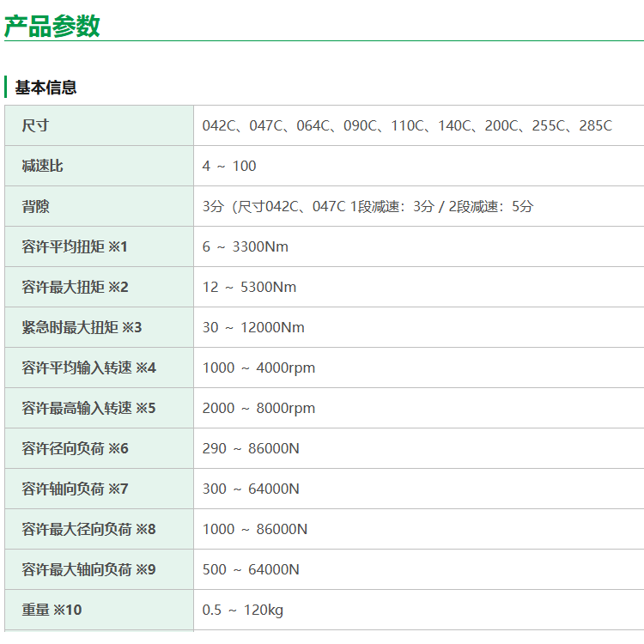Select the 背隙 label cell
Image resolution: width=644 pixels, height=644 pixels.
pyautogui.click(x=35, y=206)
